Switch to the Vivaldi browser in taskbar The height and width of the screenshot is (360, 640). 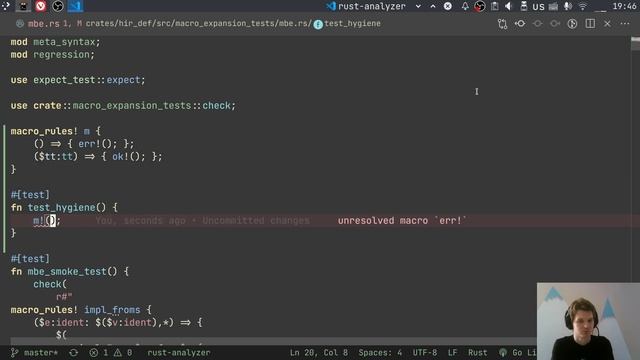coord(40,6)
